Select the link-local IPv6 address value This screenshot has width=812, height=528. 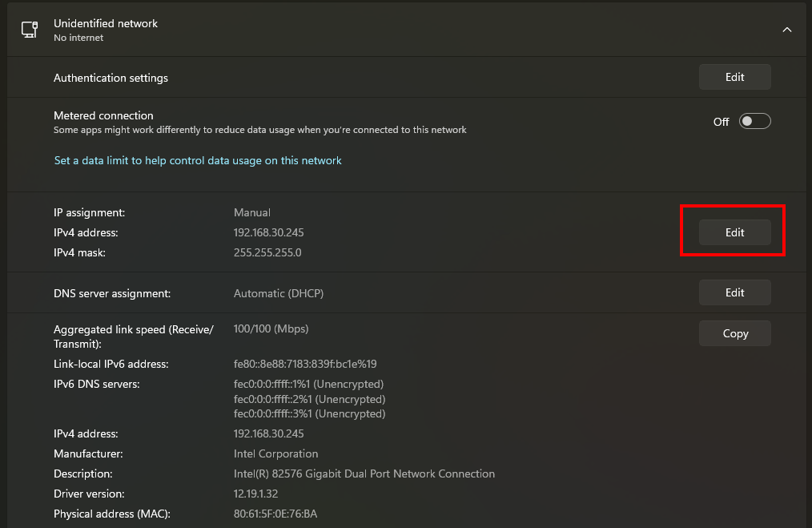coord(305,364)
